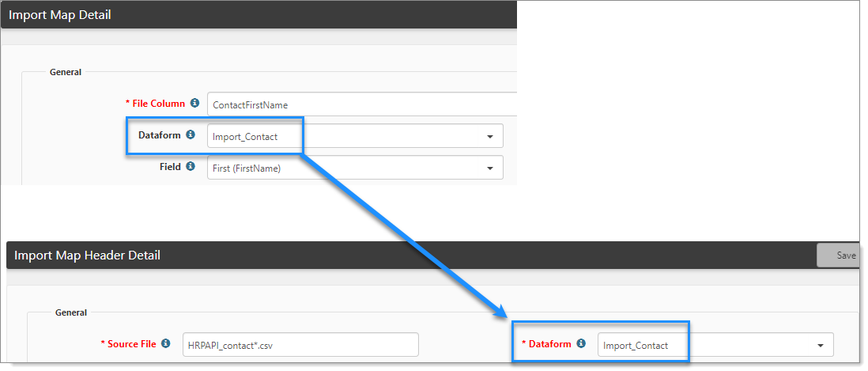Click the Dataform label in Import Map Detail
Image resolution: width=868 pixels, height=371 pixels.
coord(159,135)
